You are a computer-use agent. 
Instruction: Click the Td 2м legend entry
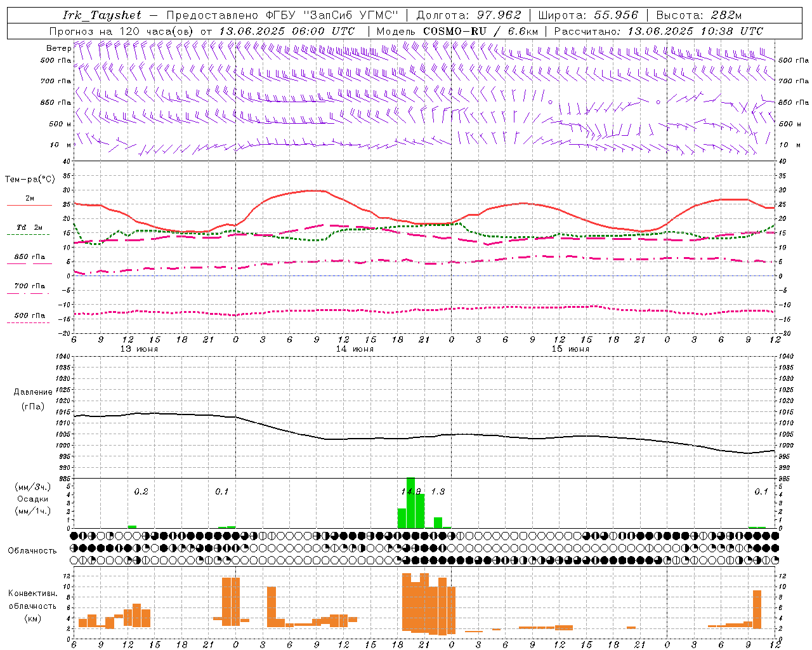pyautogui.click(x=29, y=227)
